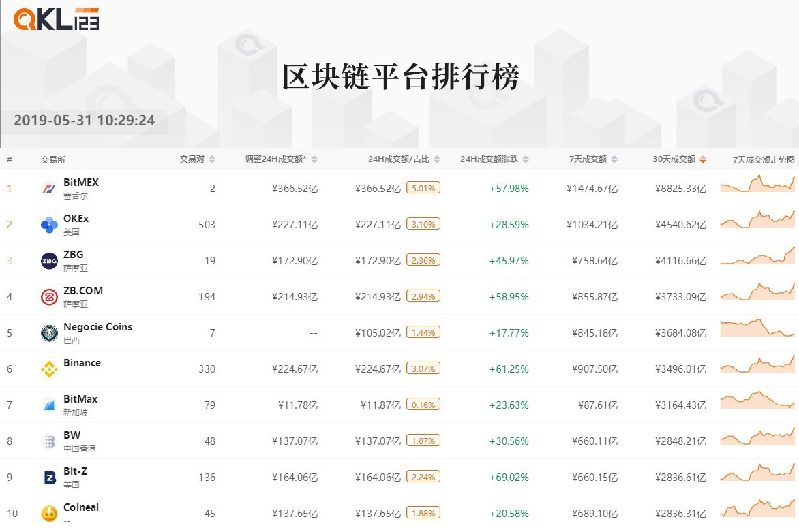Click the 3.07% share badge for Binance
The height and width of the screenshot is (532, 799).
423,369
